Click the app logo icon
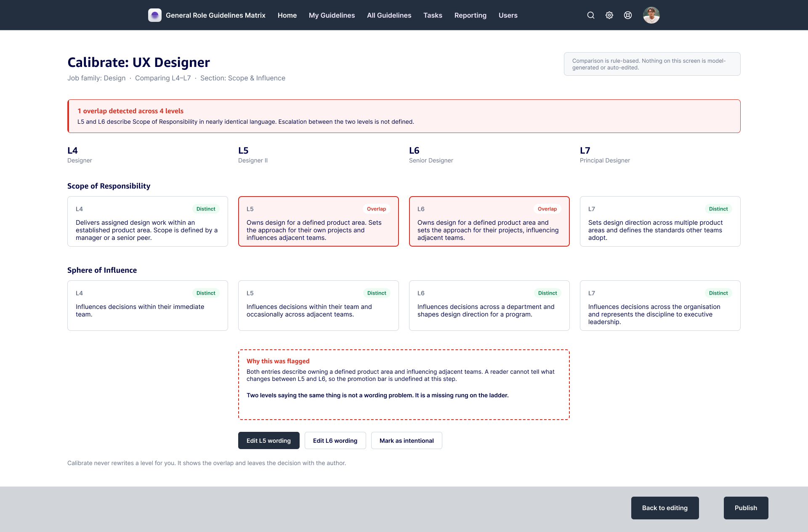Viewport: 808px width, 532px height. click(155, 15)
